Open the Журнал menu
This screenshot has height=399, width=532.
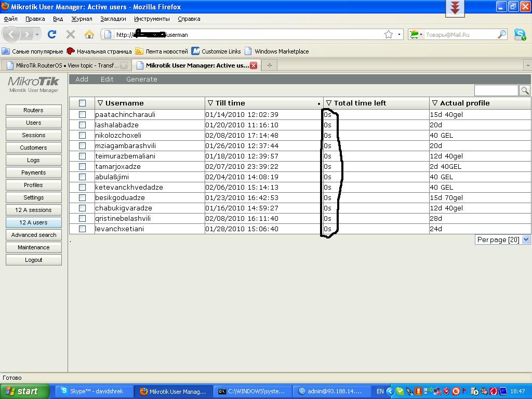(82, 19)
